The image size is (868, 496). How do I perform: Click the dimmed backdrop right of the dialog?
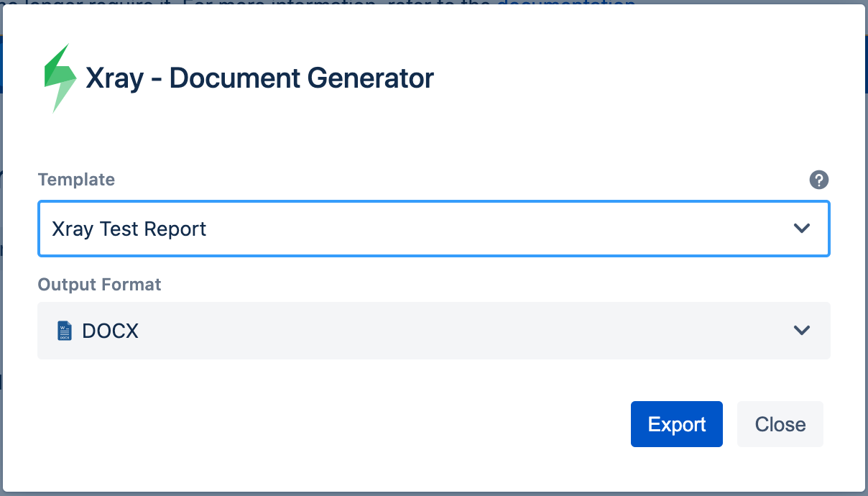coord(866,288)
